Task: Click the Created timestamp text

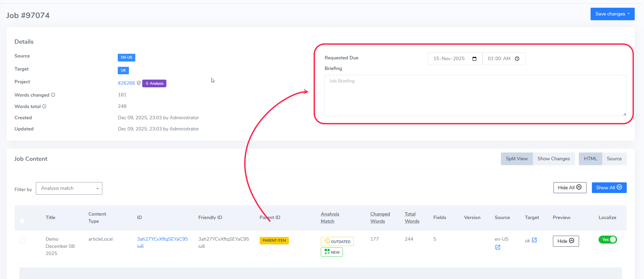Action: tap(158, 118)
